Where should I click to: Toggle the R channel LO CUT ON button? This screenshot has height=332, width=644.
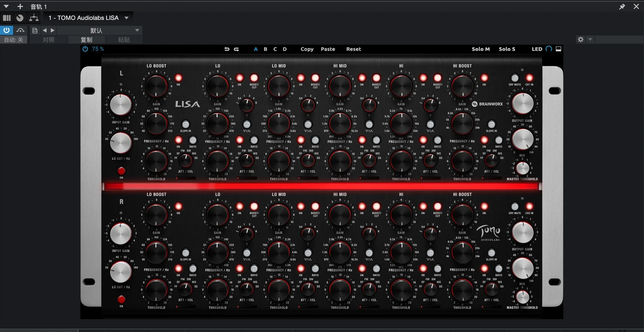pyautogui.click(x=121, y=299)
